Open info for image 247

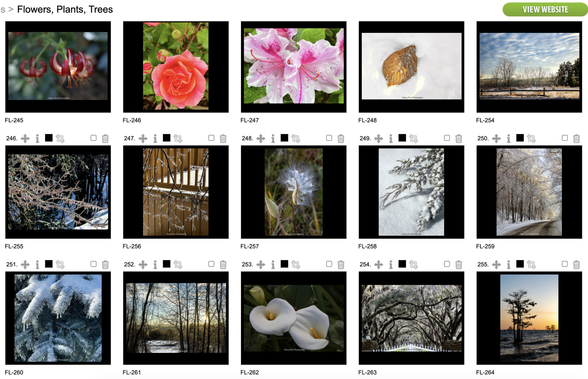(155, 138)
